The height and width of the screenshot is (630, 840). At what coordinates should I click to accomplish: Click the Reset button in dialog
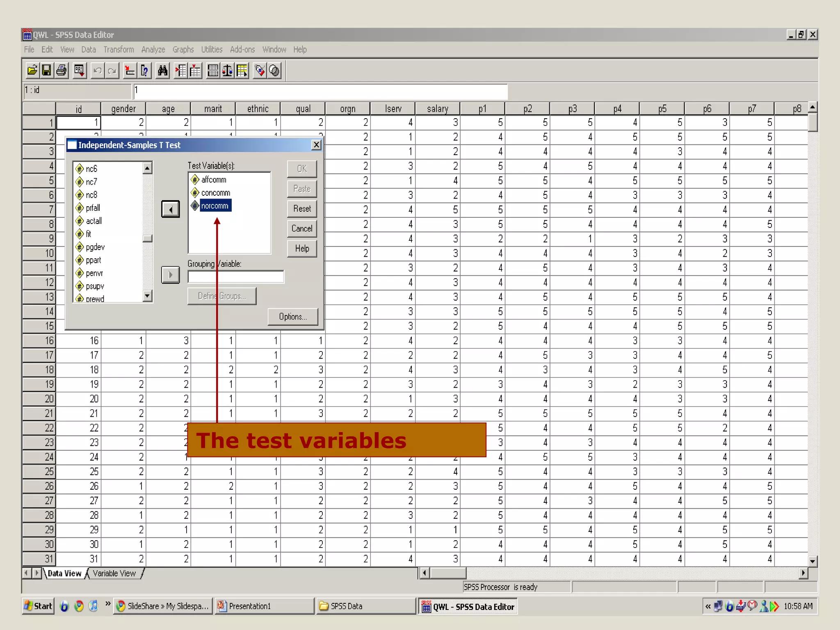[302, 209]
